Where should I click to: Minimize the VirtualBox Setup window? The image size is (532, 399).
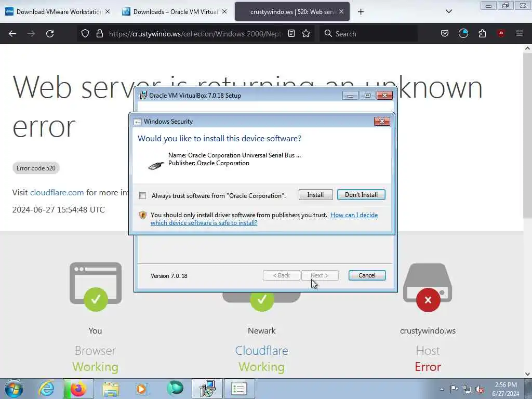[x=350, y=96]
